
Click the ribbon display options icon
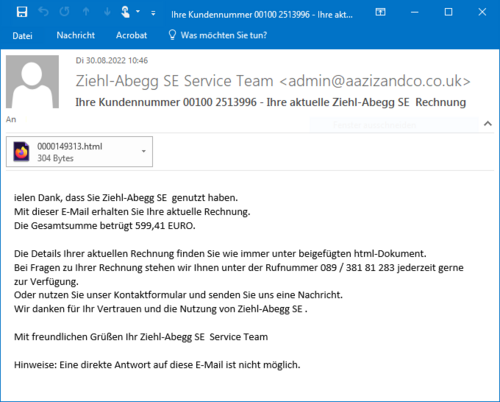(x=380, y=12)
